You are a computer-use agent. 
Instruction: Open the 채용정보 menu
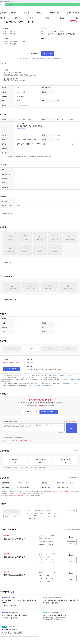point(13,13)
